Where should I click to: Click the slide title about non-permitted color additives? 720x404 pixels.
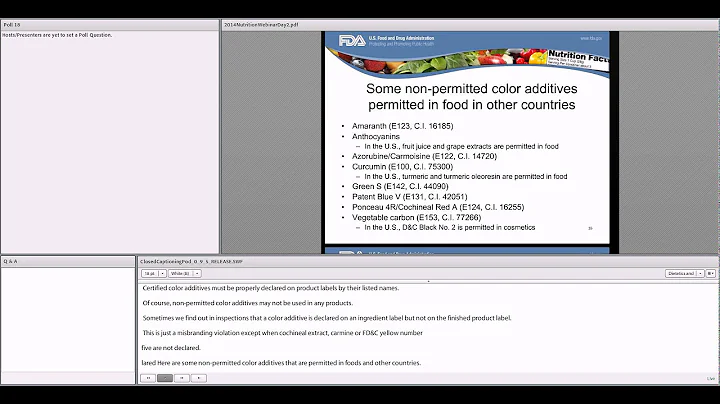tap(472, 96)
